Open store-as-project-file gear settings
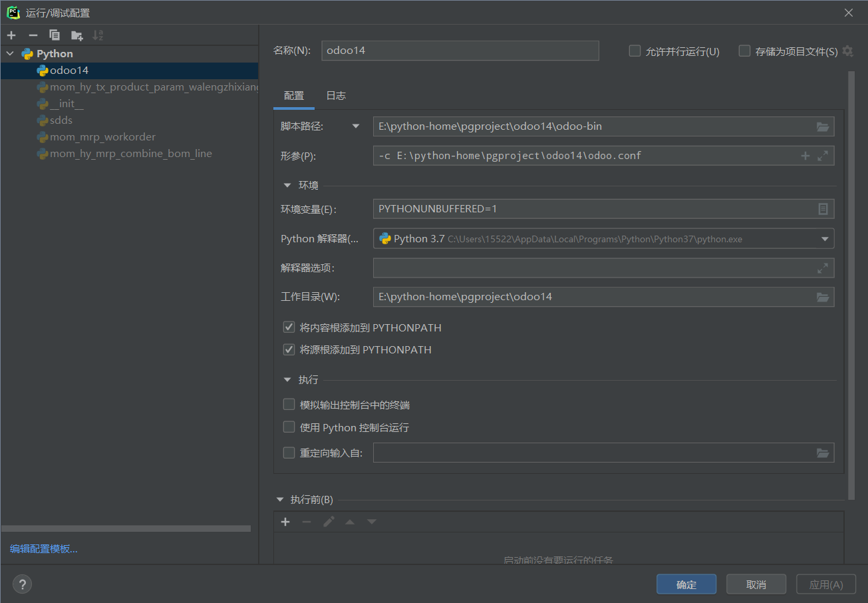Viewport: 868px width, 603px height. pyautogui.click(x=847, y=51)
